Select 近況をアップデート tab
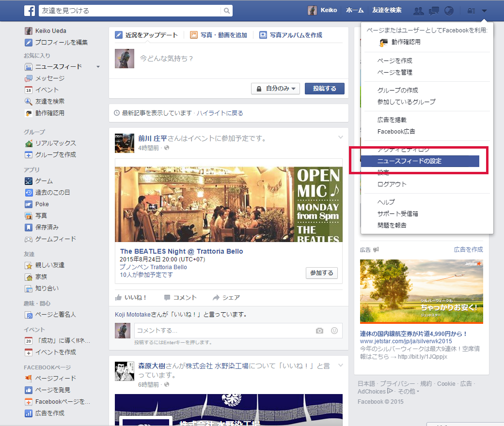The height and width of the screenshot is (426, 504). click(146, 35)
